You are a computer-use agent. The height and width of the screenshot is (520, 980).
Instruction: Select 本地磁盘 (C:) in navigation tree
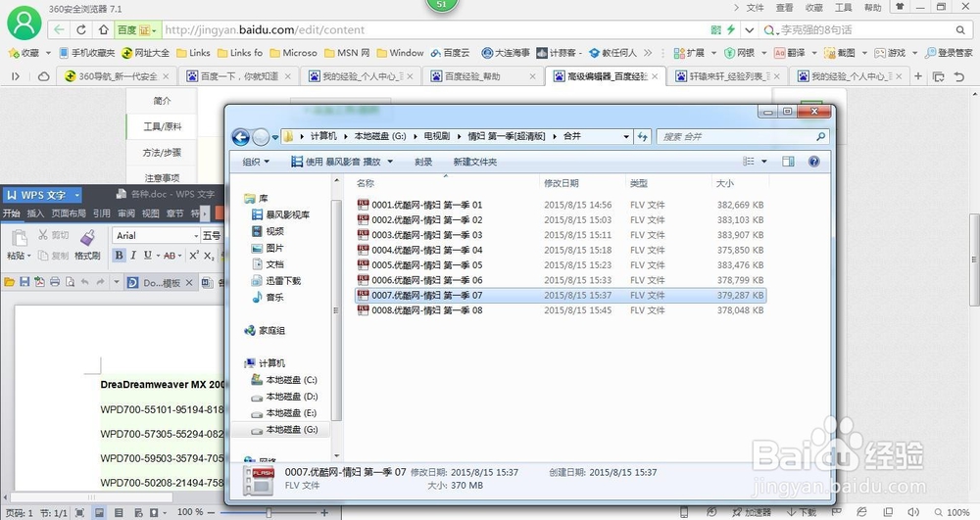click(x=284, y=380)
